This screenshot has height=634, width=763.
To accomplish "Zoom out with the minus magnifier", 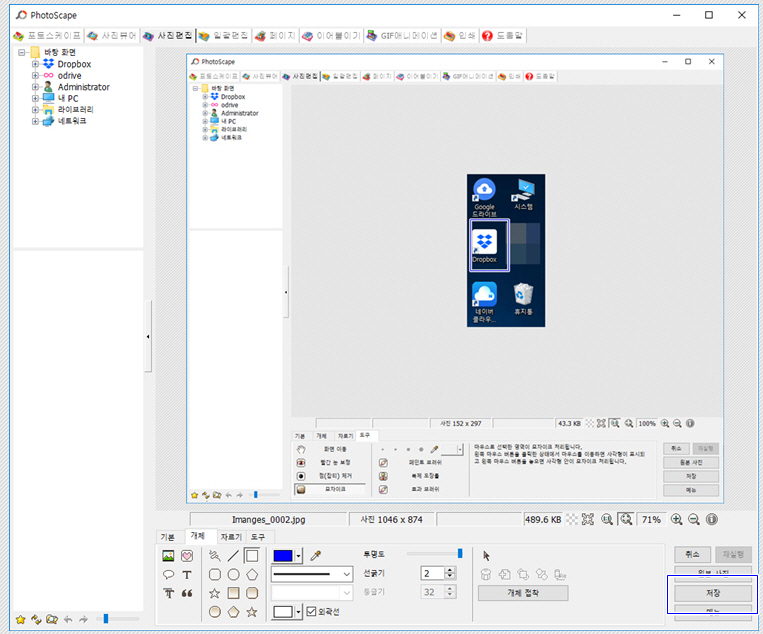I will pyautogui.click(x=694, y=520).
